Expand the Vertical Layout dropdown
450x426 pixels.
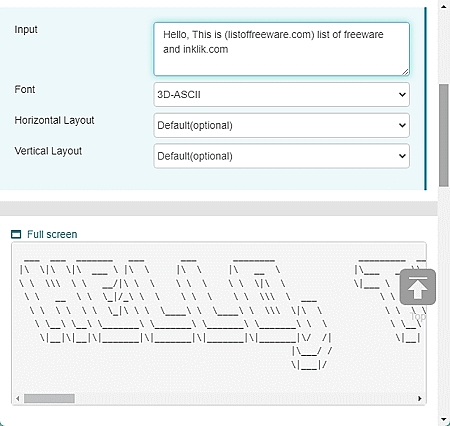click(281, 156)
